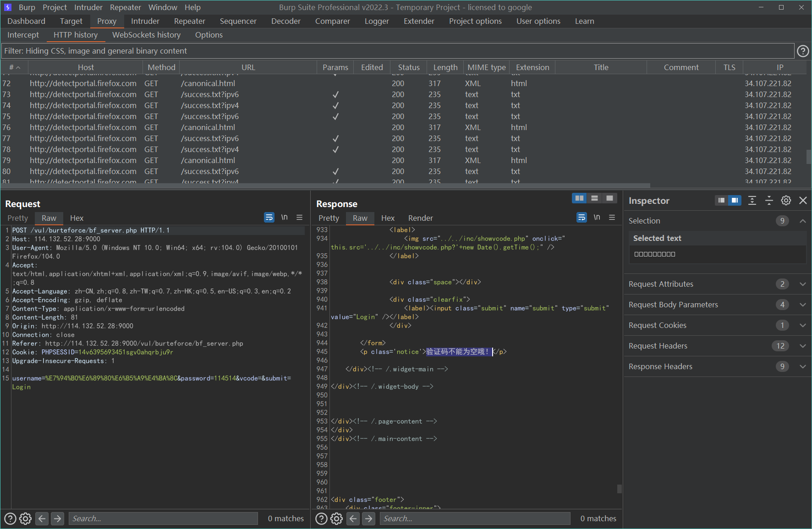This screenshot has height=529, width=812.
Task: Expand Request Attributes section
Action: pos(803,284)
